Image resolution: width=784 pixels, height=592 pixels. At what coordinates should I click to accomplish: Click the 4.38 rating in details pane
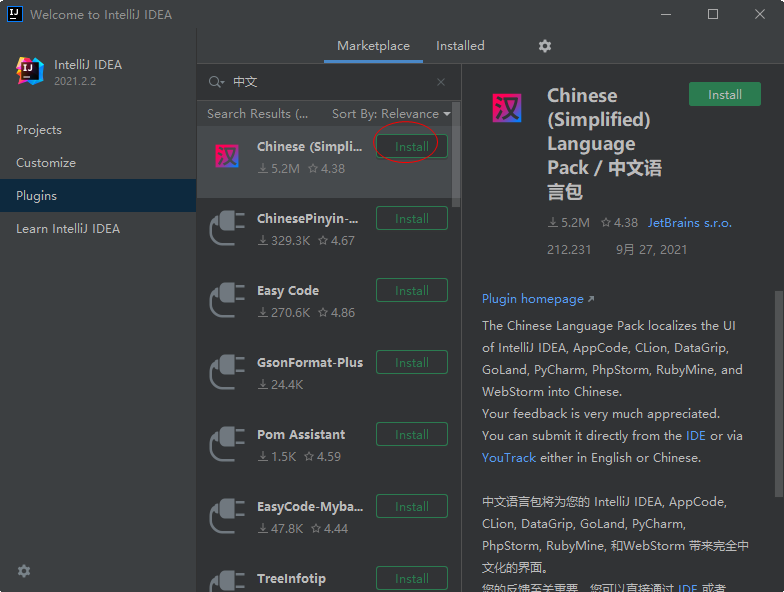click(x=620, y=222)
